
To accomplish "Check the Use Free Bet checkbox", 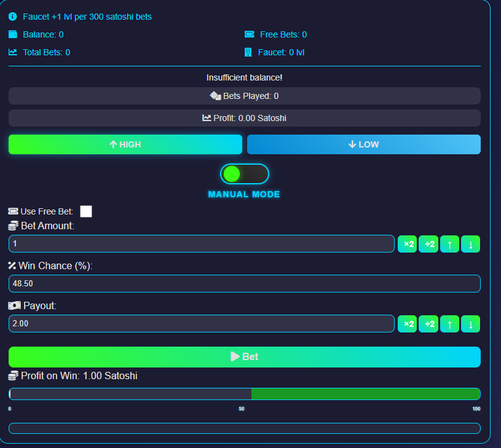I will tap(86, 211).
